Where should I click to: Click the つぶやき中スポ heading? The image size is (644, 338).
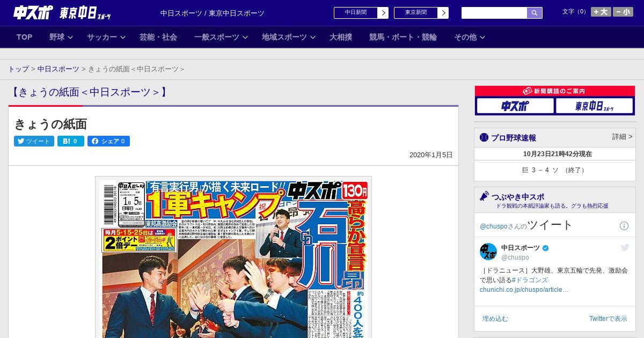tap(518, 197)
